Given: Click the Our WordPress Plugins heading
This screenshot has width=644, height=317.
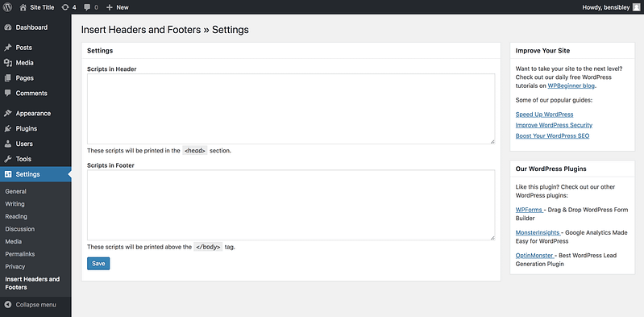Looking at the screenshot, I should pyautogui.click(x=551, y=169).
